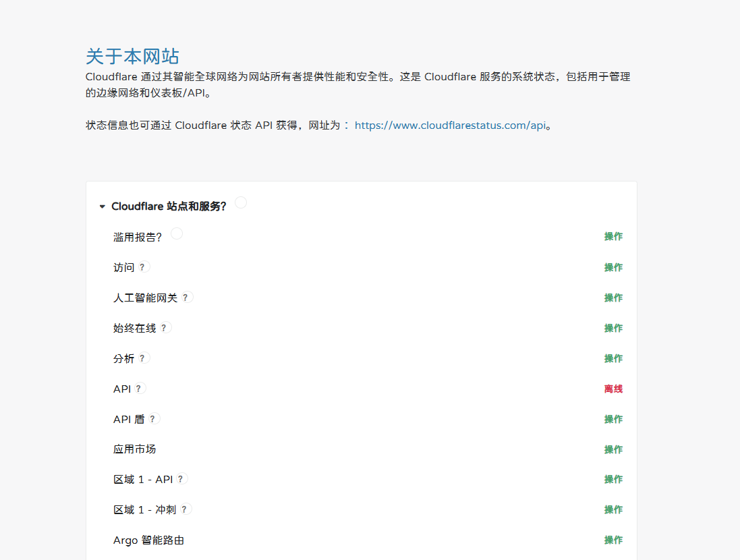Click the question mark beside 人工智能网关
The height and width of the screenshot is (560, 740).
point(186,298)
